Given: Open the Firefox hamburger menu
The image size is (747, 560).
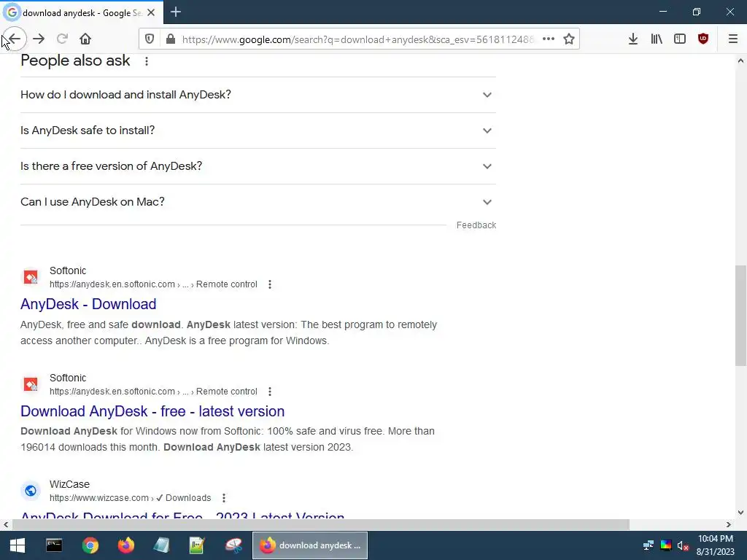Looking at the screenshot, I should point(733,39).
